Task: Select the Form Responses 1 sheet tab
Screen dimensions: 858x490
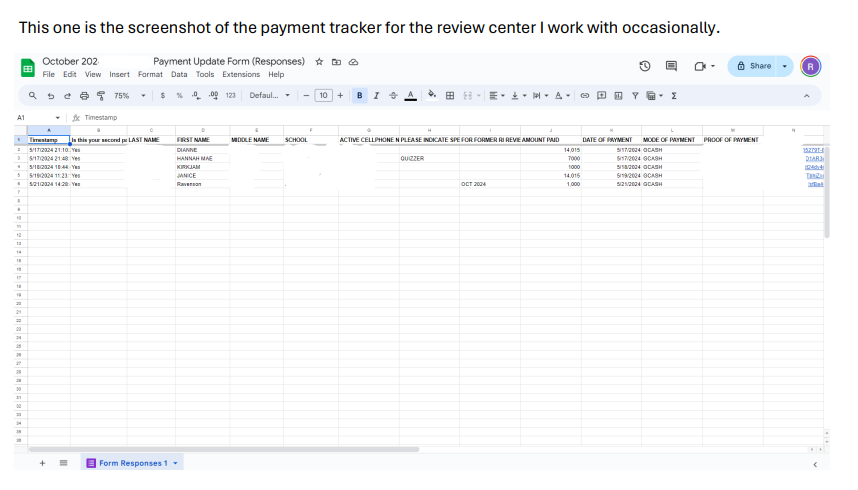Action: 132,463
